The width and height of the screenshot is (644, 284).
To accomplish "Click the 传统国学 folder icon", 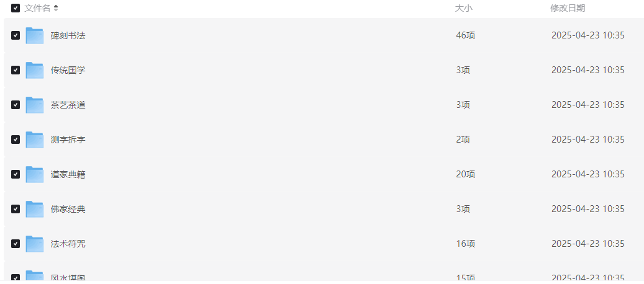I will click(x=34, y=71).
